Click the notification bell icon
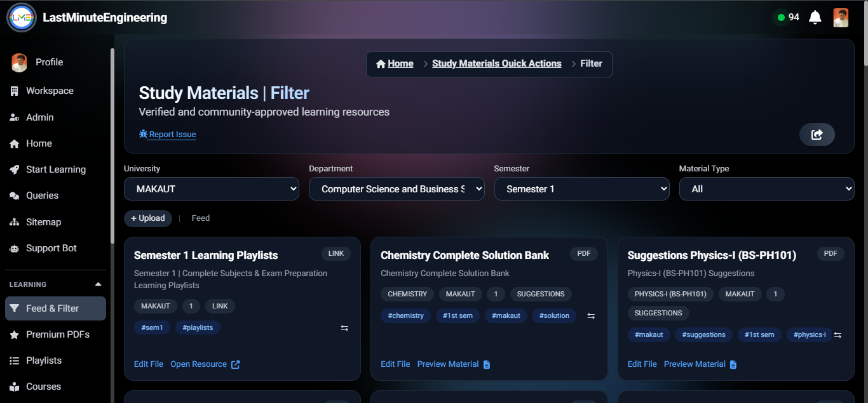Image resolution: width=868 pixels, height=403 pixels. pyautogui.click(x=815, y=18)
